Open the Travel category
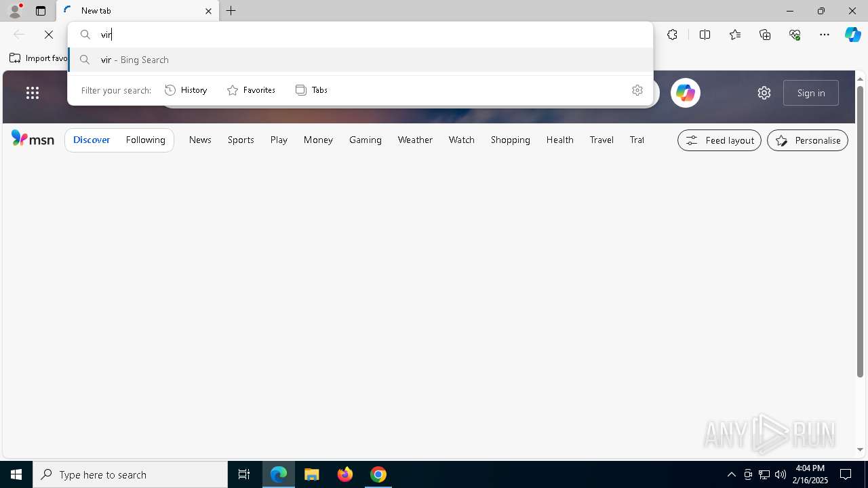868x488 pixels. click(601, 140)
